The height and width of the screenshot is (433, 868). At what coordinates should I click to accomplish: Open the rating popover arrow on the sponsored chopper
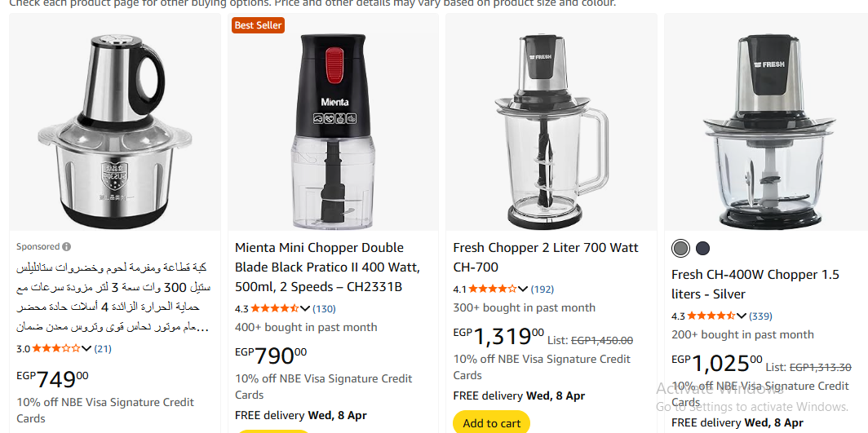click(x=86, y=348)
